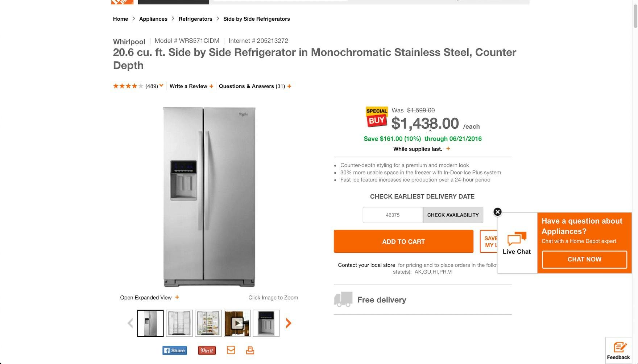Click the Facebook Share icon button
Image resolution: width=638 pixels, height=364 pixels.
tap(175, 351)
